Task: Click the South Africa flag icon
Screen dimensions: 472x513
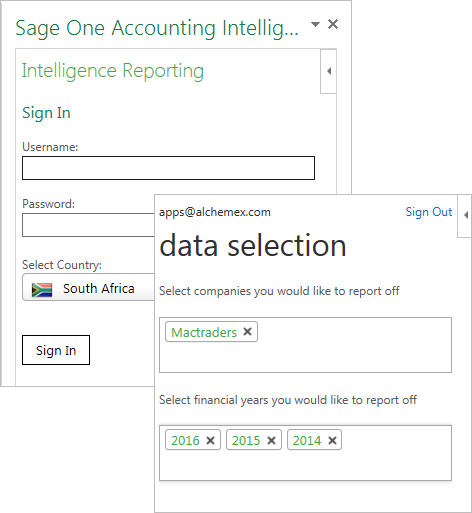Action: (x=42, y=289)
